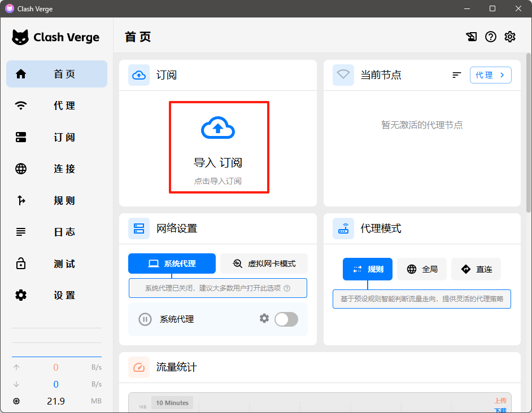Select the 10 Minutes time range chip

tap(172, 402)
